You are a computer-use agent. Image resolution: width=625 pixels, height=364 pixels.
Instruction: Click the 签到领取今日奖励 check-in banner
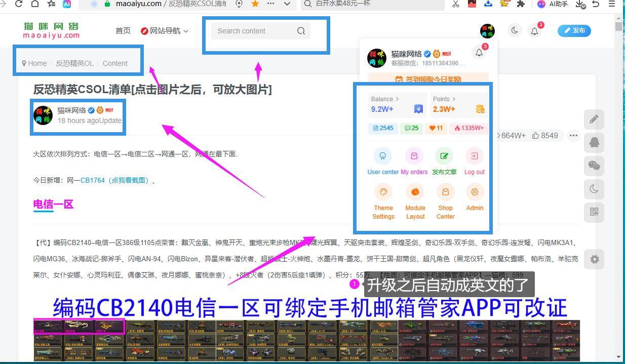click(428, 79)
